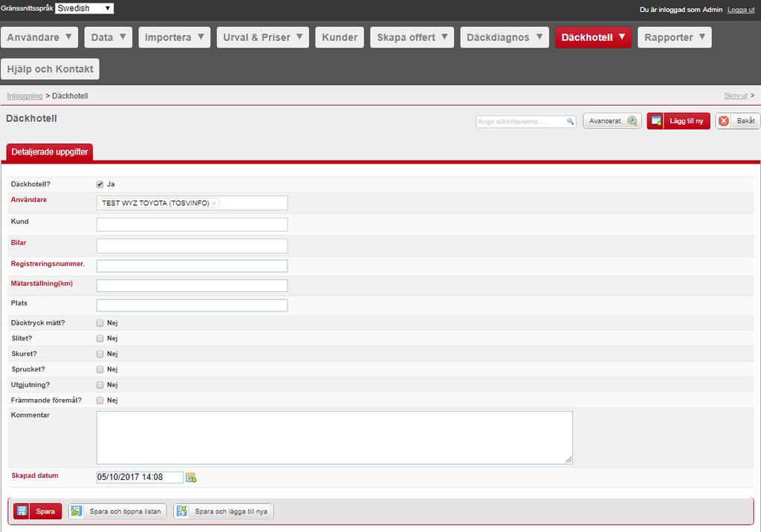
Task: Click Spara och lägga till nya label
Action: pyautogui.click(x=231, y=511)
